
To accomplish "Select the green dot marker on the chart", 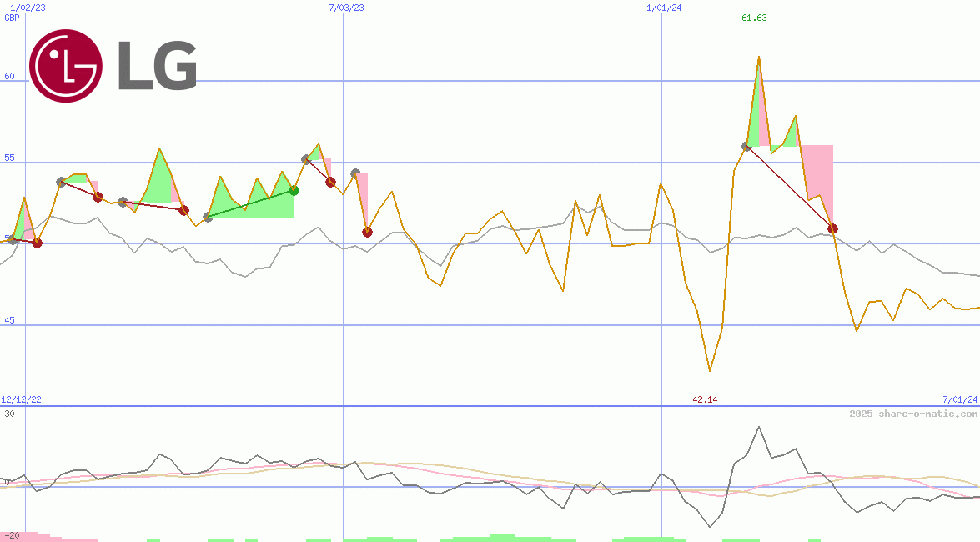I will pos(294,190).
